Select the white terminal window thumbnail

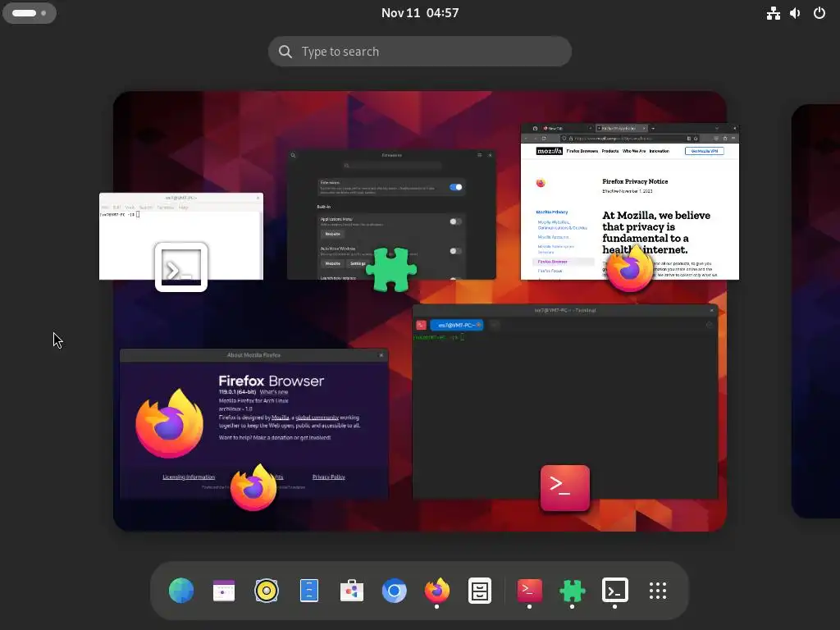[181, 235]
